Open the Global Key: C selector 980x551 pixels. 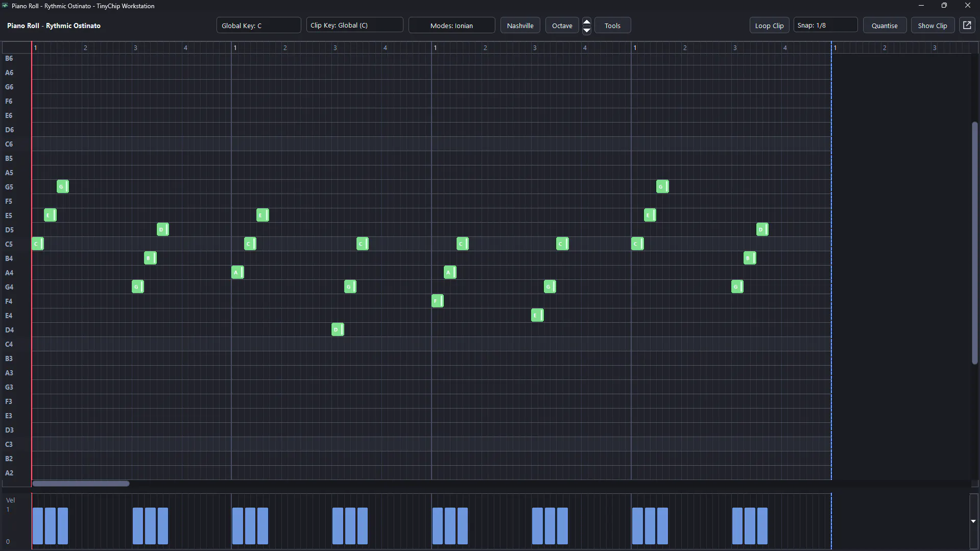tap(258, 26)
